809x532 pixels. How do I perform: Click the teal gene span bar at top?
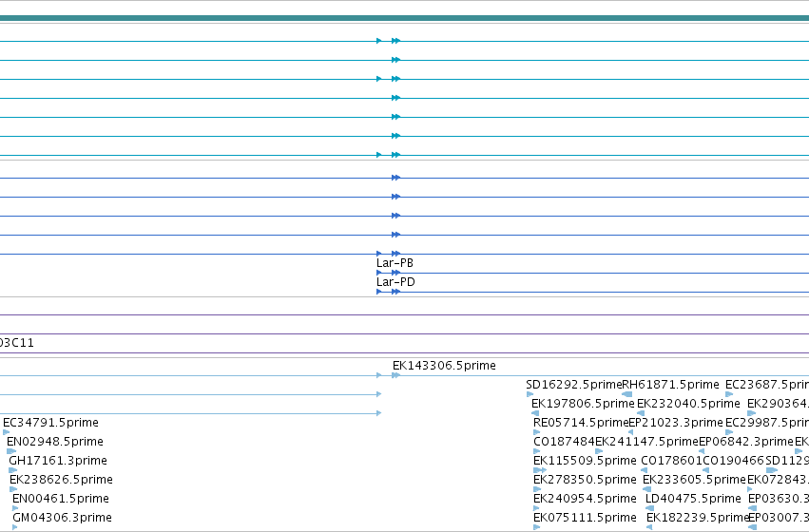tap(405, 18)
